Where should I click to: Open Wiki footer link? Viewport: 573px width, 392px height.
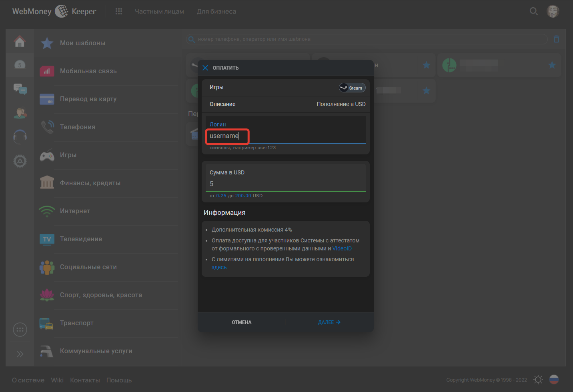point(57,380)
